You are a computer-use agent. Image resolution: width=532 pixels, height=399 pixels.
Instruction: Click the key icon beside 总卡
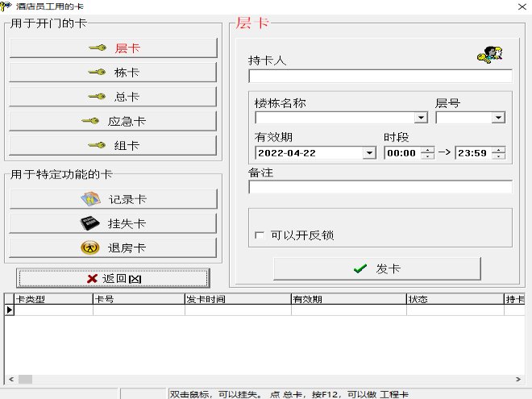(98, 97)
